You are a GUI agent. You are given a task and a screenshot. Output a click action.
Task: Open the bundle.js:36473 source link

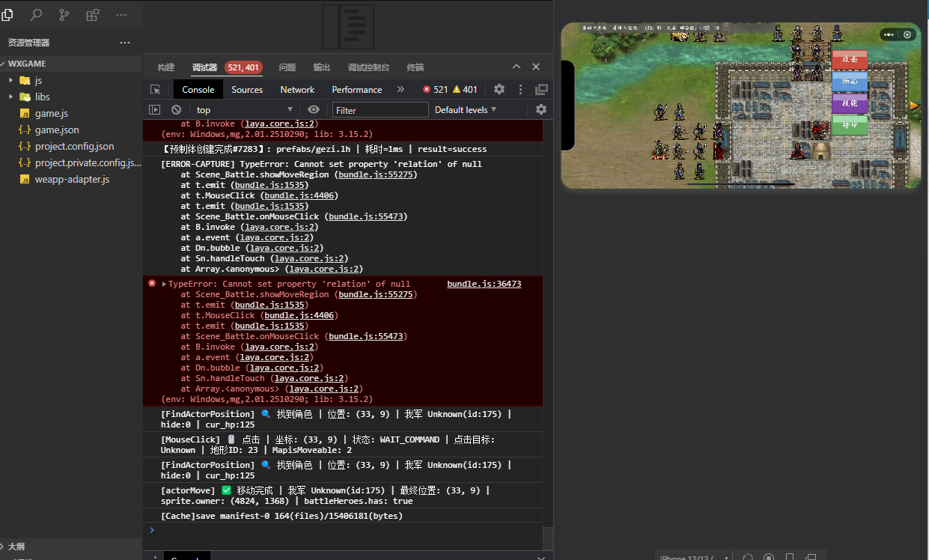click(x=484, y=284)
